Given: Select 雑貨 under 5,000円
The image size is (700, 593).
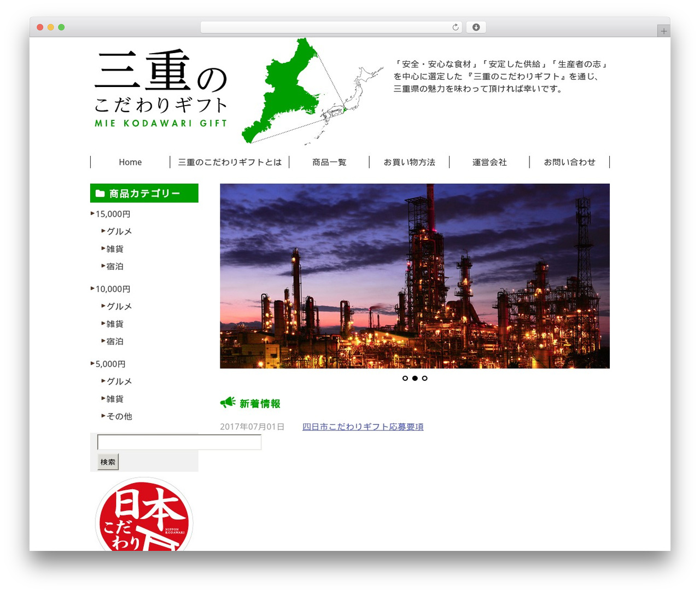Looking at the screenshot, I should pyautogui.click(x=115, y=399).
